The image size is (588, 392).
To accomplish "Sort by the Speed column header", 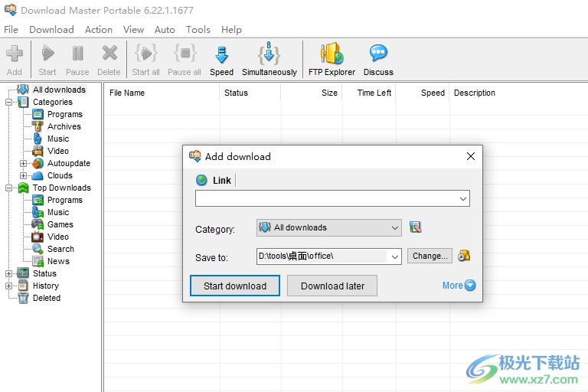I will tap(423, 93).
